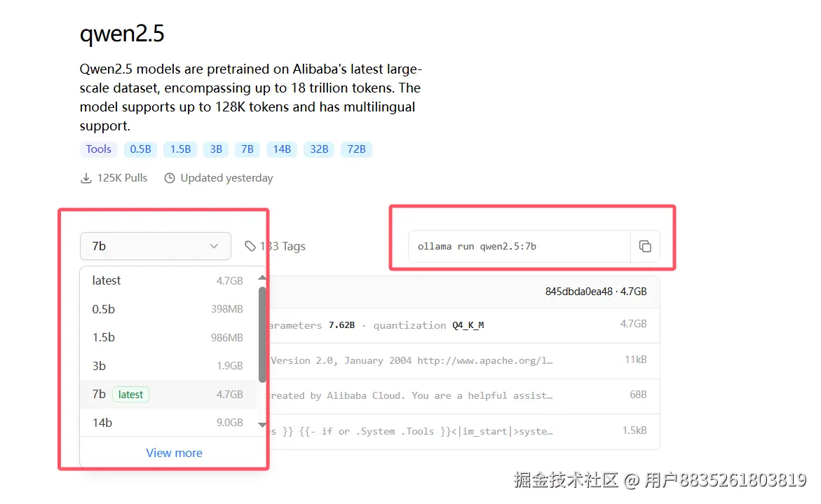Click the 1.5kB template file size
Image resolution: width=821 pixels, height=504 pixels.
point(635,430)
